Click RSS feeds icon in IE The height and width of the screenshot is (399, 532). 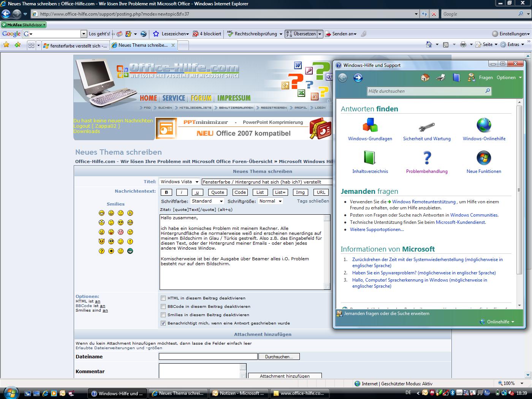point(446,44)
